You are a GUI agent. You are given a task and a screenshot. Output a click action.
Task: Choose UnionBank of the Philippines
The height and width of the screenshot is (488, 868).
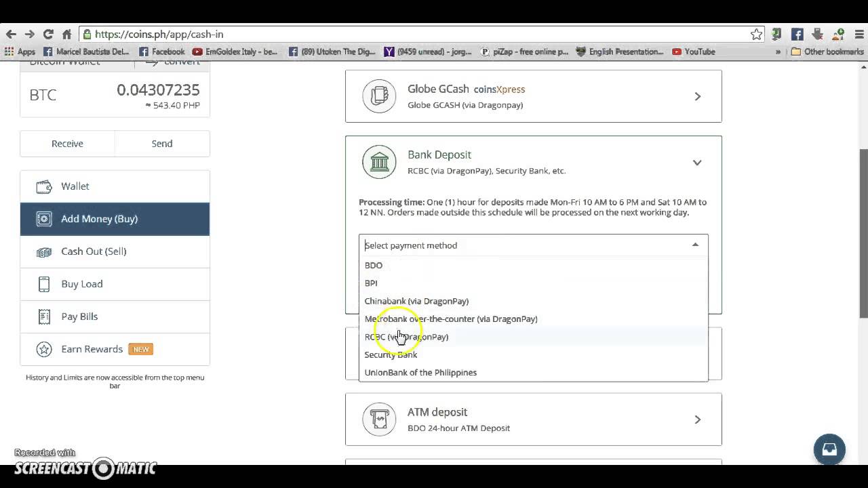(533, 372)
